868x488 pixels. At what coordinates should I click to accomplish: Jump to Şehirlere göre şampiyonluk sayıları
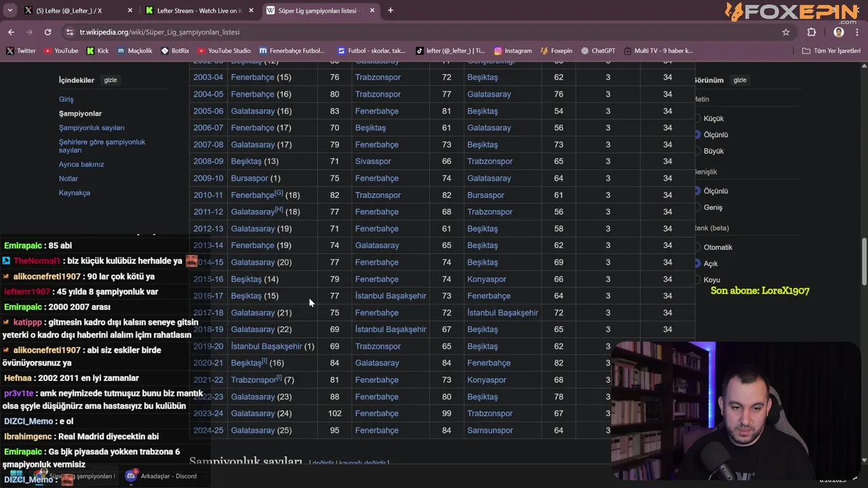pos(102,146)
